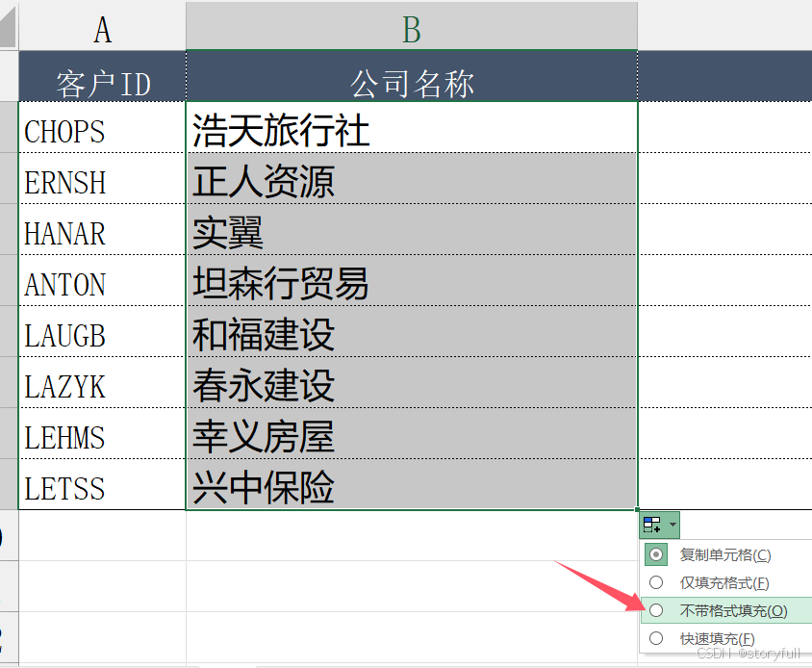
Task: Click the cell 实翼
Action: (412, 229)
